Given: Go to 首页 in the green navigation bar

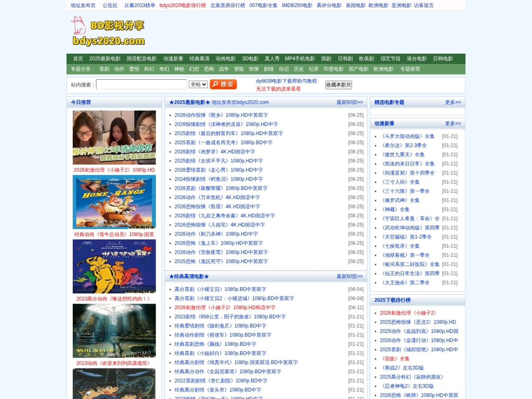Looking at the screenshot, I should (78, 59).
